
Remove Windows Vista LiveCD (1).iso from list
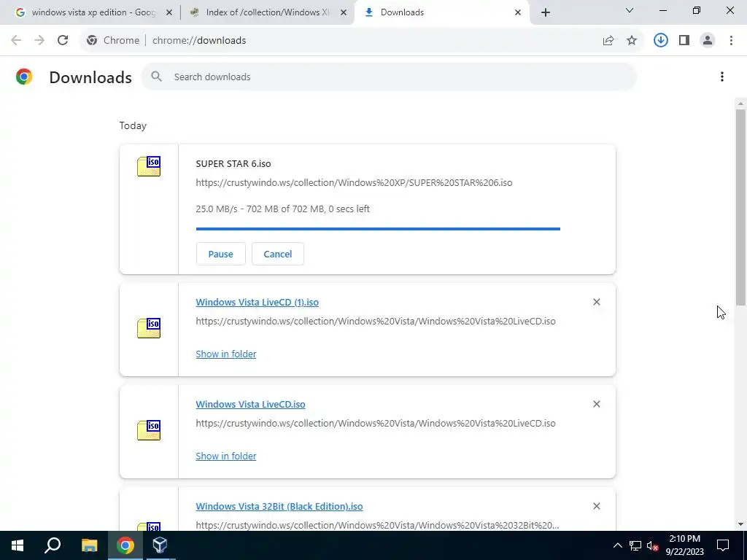point(597,302)
